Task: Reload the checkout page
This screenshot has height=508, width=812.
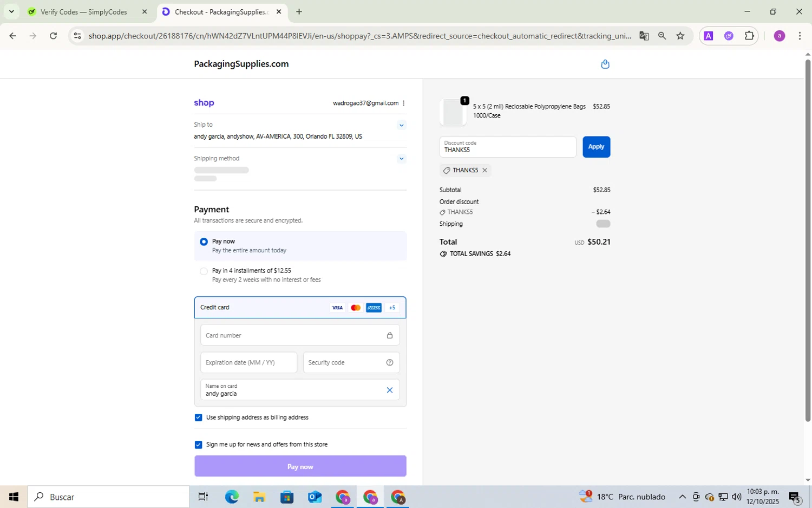Action: (53, 36)
